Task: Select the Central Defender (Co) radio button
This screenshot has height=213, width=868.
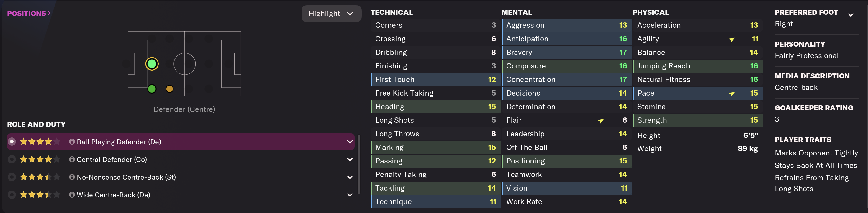Action: pos(12,159)
